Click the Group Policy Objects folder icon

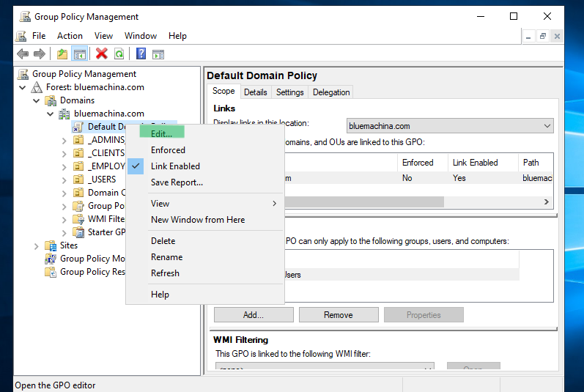click(x=78, y=206)
